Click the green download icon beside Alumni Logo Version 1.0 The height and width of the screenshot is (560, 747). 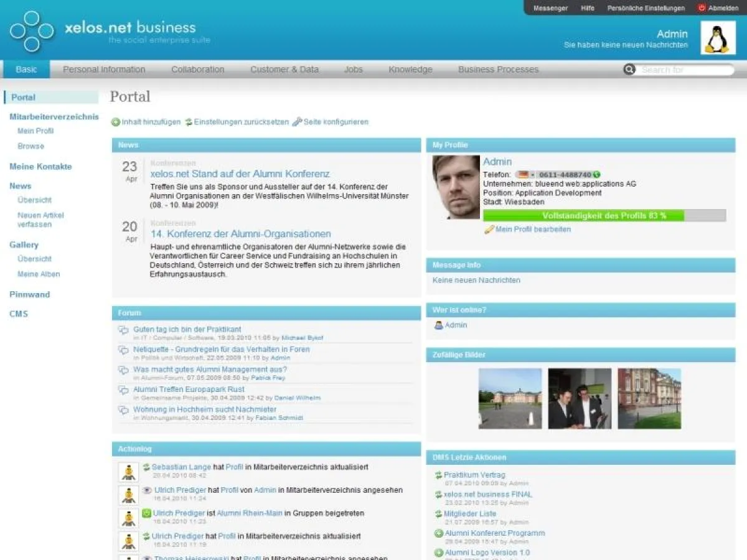(438, 552)
